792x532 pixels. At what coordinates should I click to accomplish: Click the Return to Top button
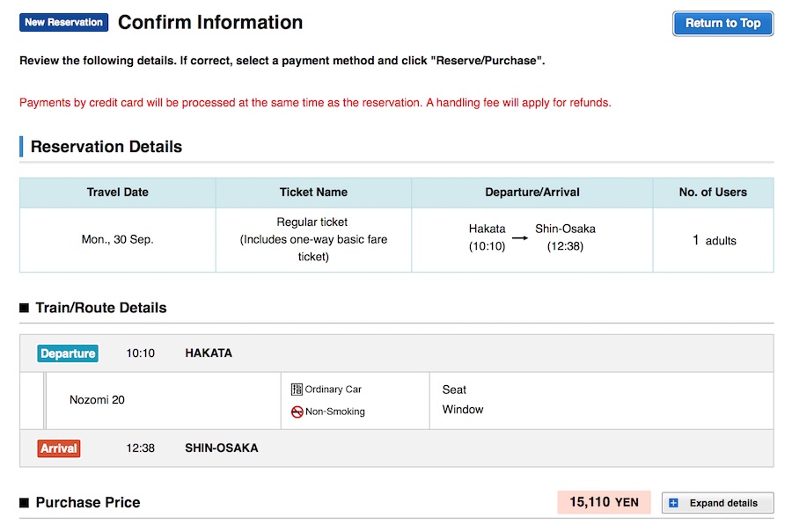coord(722,24)
